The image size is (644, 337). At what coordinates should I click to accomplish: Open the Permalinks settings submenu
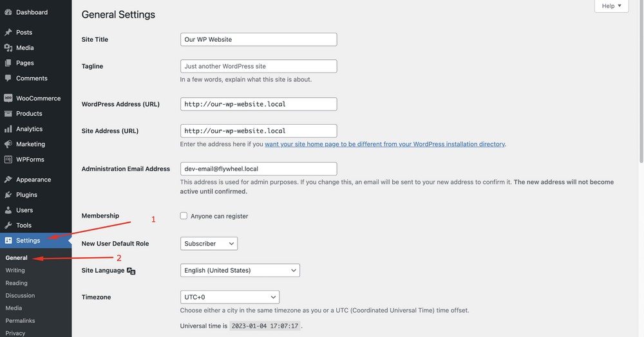point(20,320)
